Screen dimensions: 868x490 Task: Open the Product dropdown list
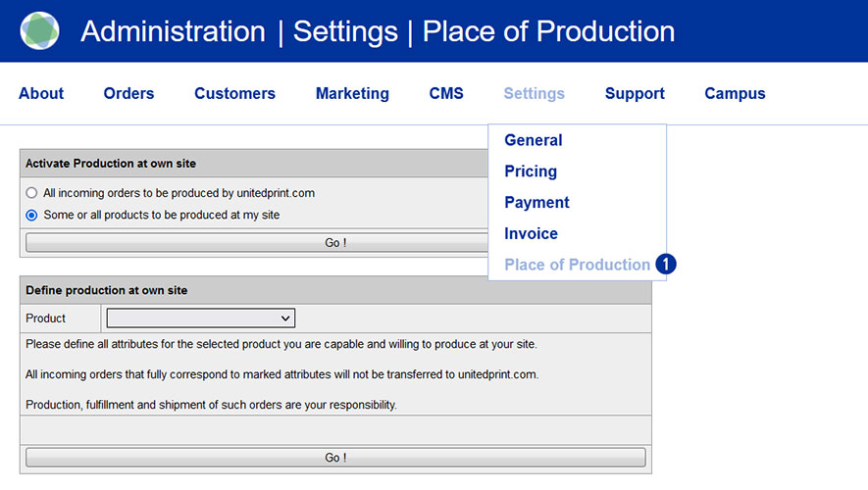coord(200,318)
